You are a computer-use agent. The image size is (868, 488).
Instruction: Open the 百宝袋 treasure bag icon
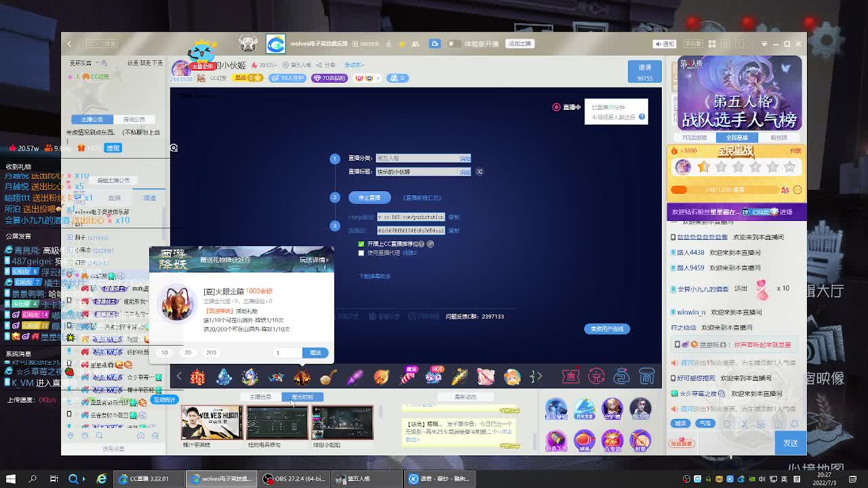click(x=612, y=441)
